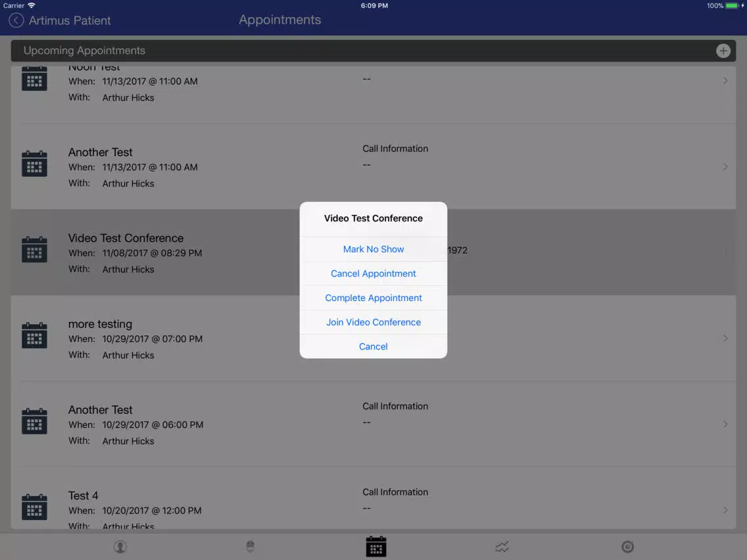
Task: Select Cancel Appointment option
Action: (373, 273)
